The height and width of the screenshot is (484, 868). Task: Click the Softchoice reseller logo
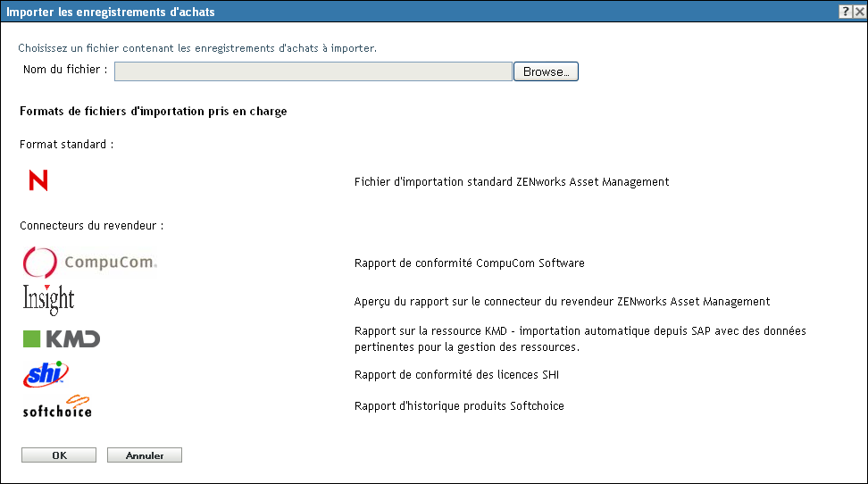[x=57, y=406]
